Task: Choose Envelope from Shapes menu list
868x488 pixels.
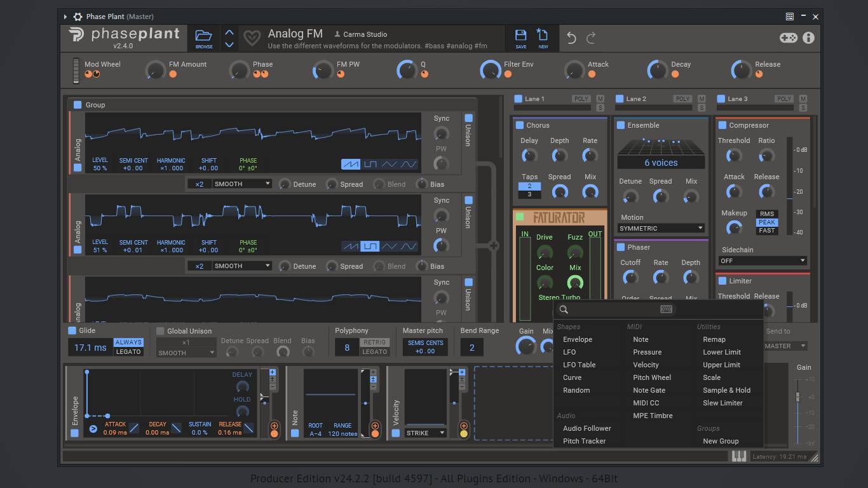Action: pos(578,339)
